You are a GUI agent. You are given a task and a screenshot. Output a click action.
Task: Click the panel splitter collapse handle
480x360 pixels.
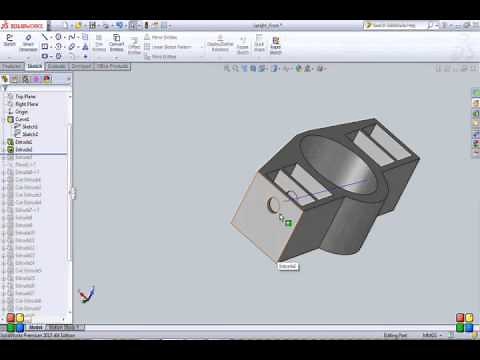click(x=73, y=194)
